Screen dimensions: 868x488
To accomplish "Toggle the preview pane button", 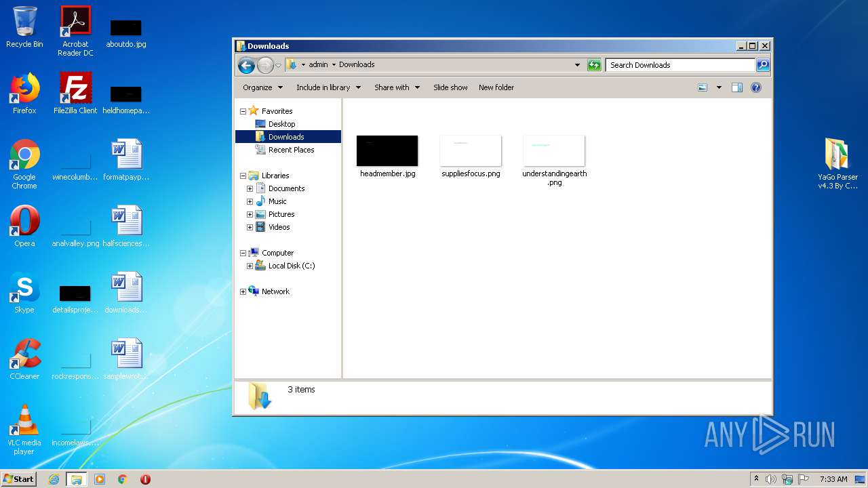I will pyautogui.click(x=737, y=87).
